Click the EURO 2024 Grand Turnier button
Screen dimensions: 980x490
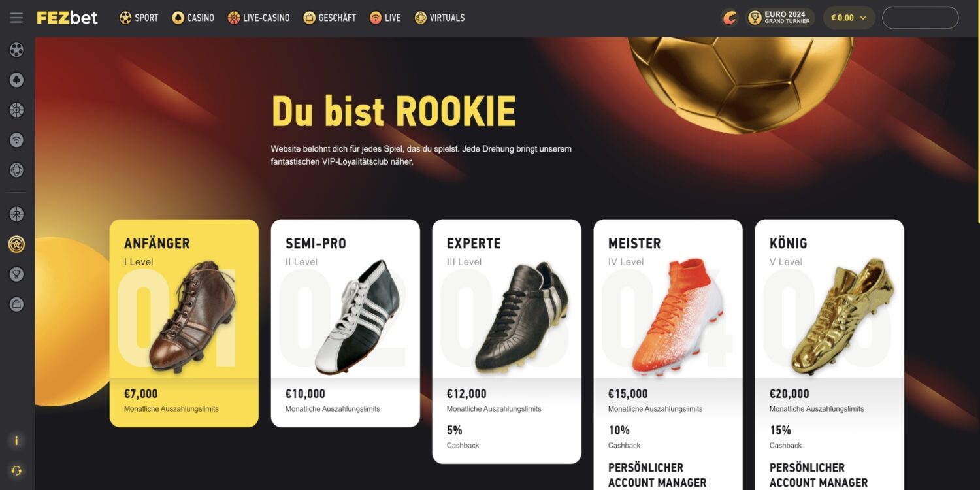[779, 18]
